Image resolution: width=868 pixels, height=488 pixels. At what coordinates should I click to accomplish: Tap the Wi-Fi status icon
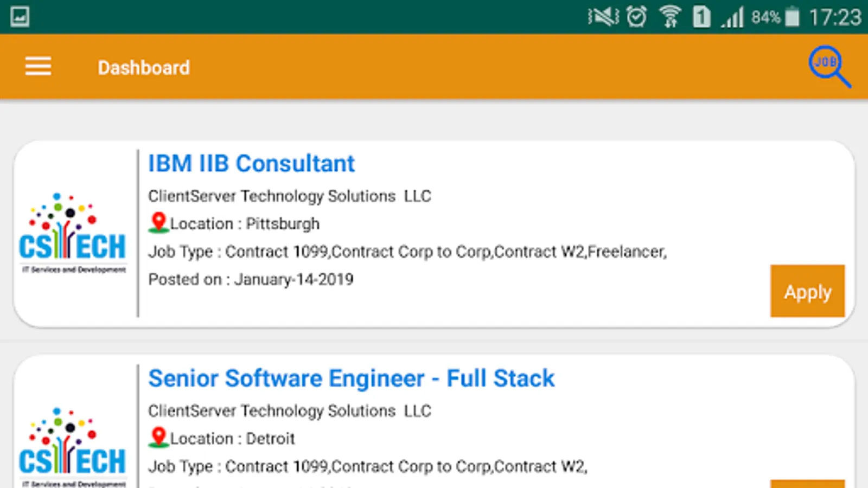pos(670,16)
